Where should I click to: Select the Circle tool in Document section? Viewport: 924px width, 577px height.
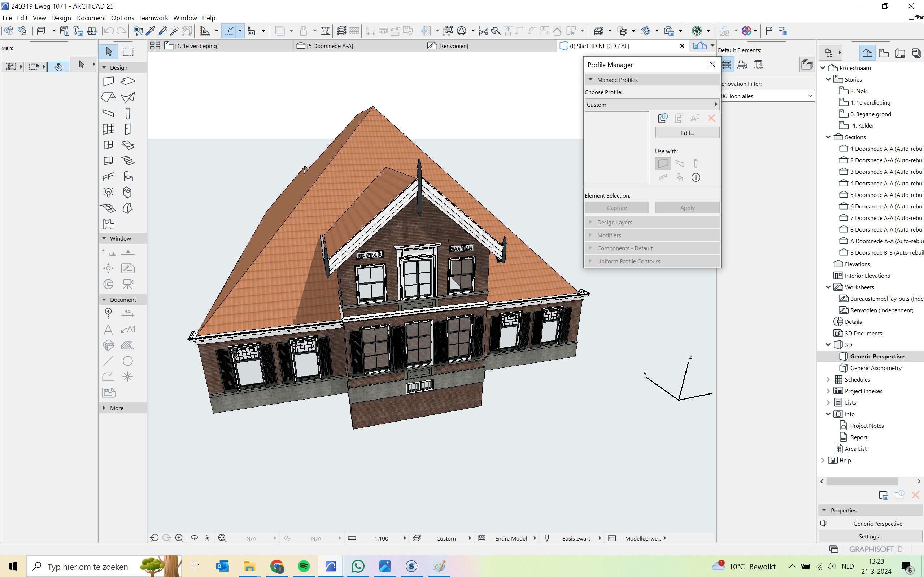[127, 361]
